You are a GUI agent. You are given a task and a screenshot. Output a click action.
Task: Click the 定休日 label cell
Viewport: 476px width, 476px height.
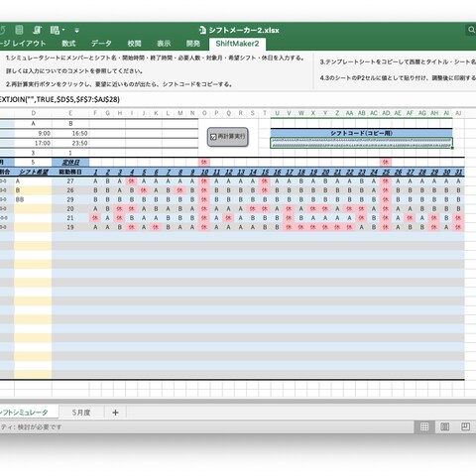70,163
